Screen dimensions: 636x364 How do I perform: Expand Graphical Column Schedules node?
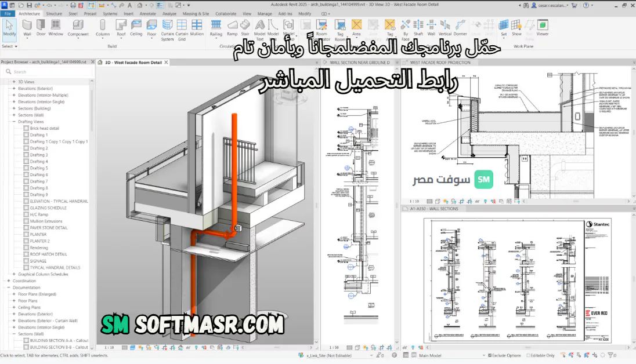(x=14, y=274)
